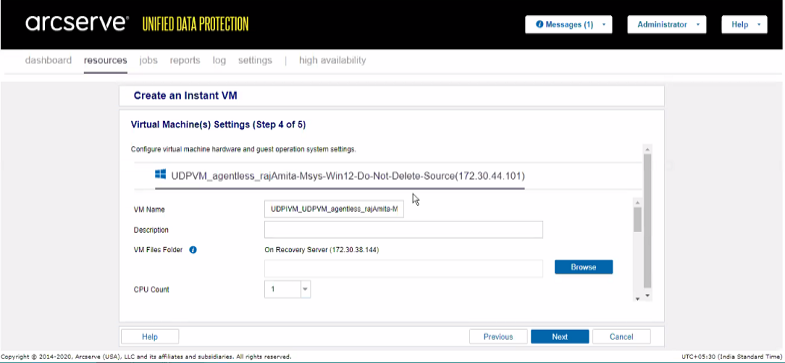Open the Help dropdown in header
The width and height of the screenshot is (785, 363).
[744, 25]
